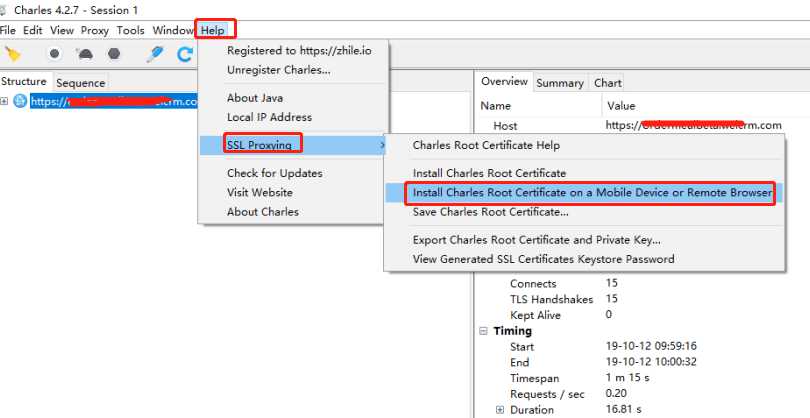The width and height of the screenshot is (810, 418).
Task: Switch to the Structure tab
Action: [24, 82]
